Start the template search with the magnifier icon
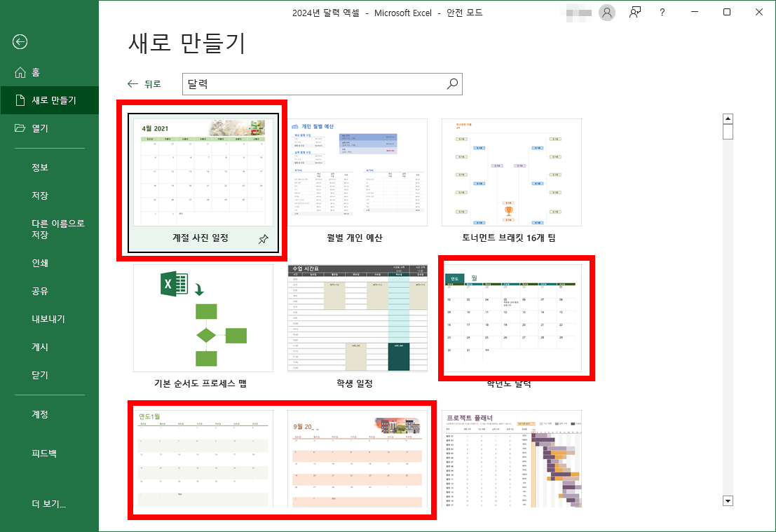This screenshot has height=532, width=776. coord(452,83)
